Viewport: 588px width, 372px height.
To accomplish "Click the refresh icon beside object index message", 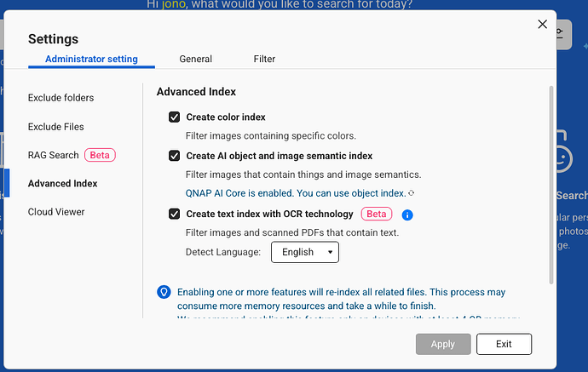I will click(x=412, y=193).
